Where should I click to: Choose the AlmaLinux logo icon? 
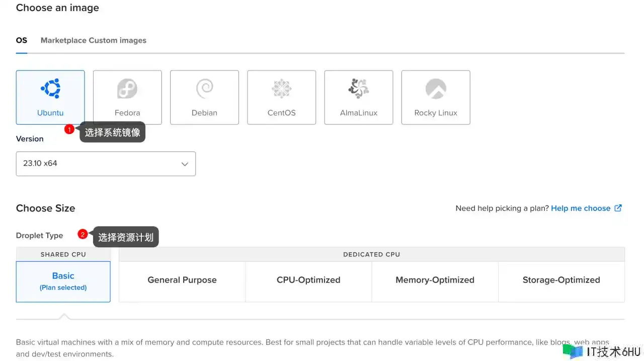(x=359, y=89)
